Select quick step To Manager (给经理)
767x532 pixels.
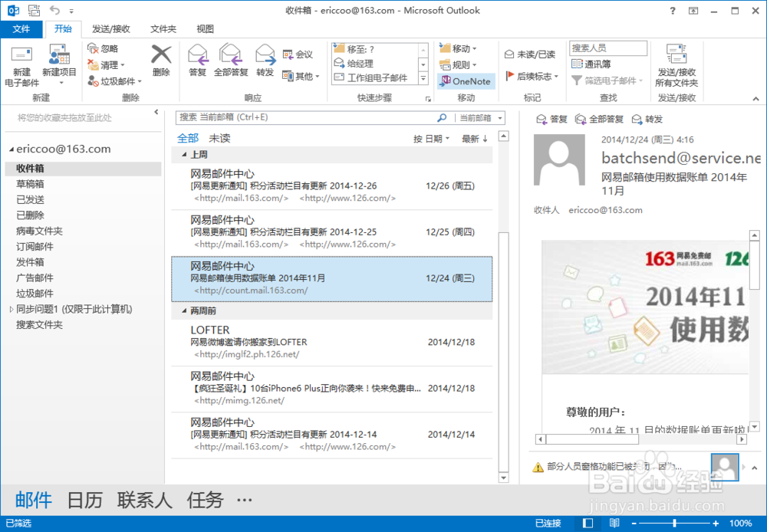[375, 64]
